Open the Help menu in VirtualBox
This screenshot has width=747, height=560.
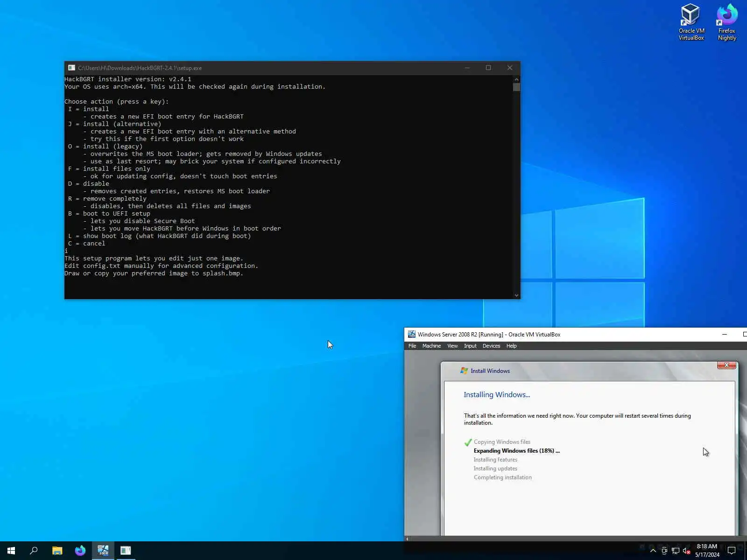511,346
